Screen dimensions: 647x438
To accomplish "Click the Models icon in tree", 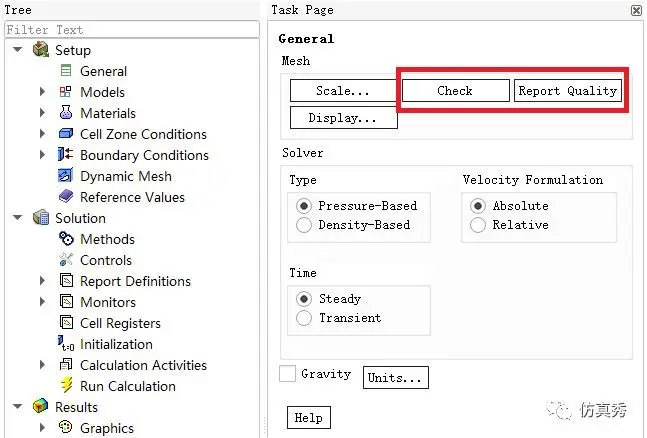I will point(66,92).
